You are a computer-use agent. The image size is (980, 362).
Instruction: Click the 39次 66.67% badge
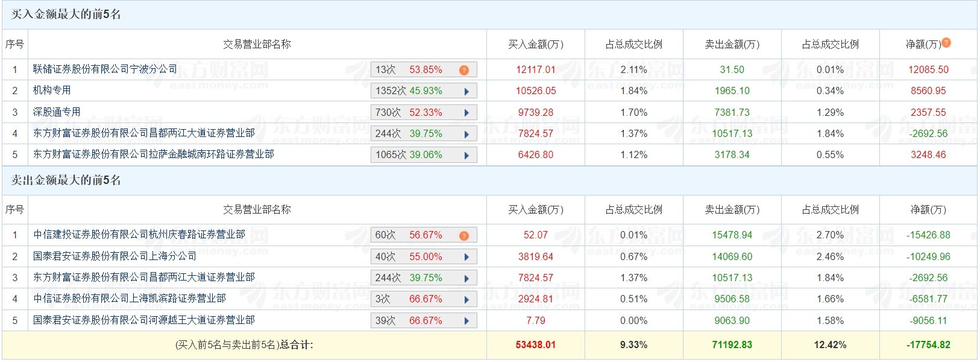tap(424, 321)
